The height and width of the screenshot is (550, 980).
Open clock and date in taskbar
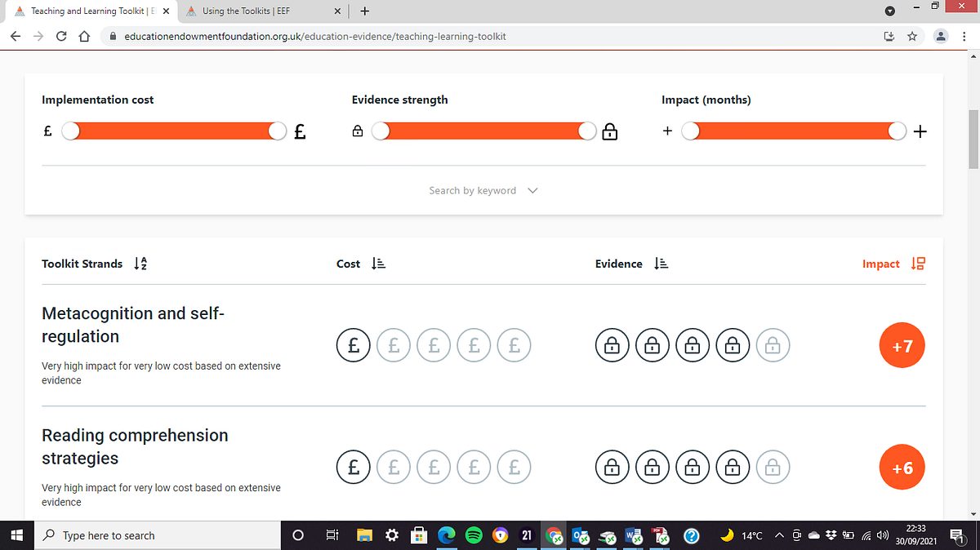[915, 535]
